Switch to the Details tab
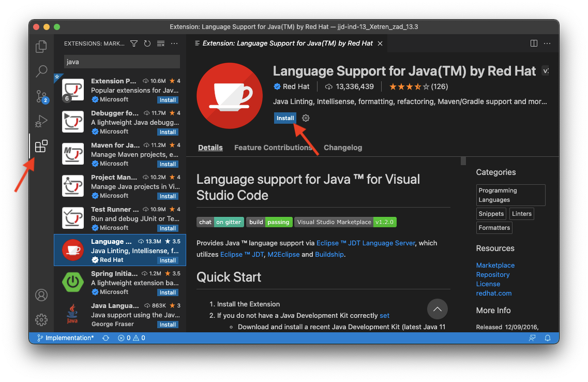 click(x=210, y=148)
